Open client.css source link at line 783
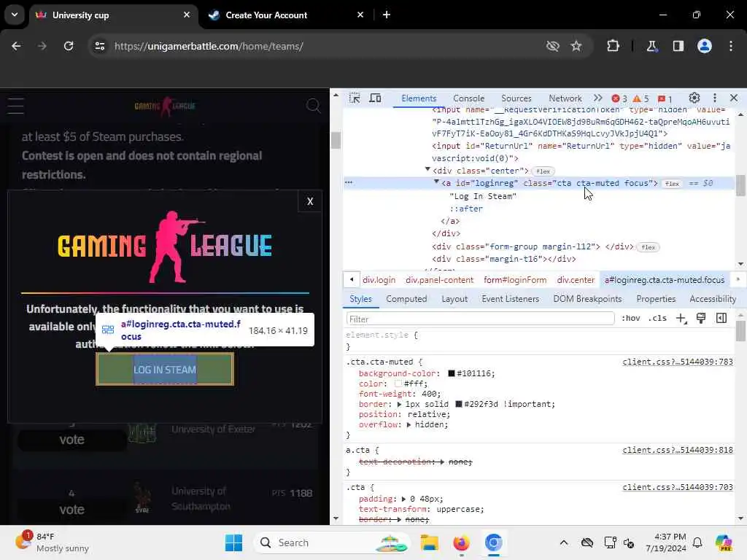The width and height of the screenshot is (747, 560). [678, 362]
